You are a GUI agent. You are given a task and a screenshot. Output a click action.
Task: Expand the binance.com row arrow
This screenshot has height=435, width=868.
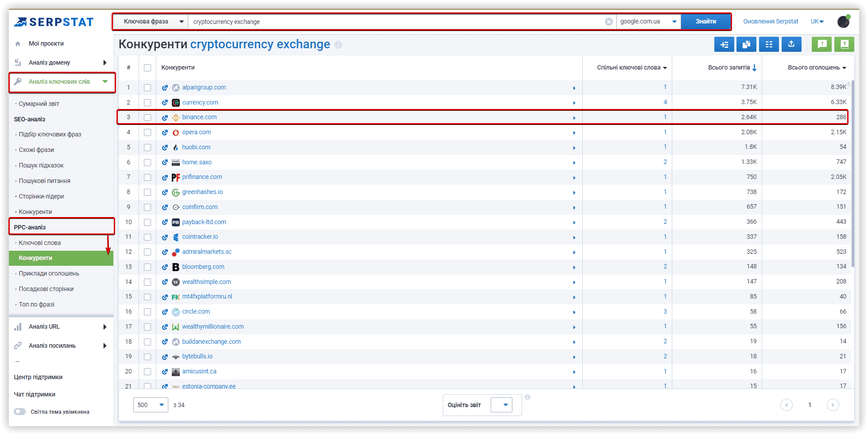[574, 118]
